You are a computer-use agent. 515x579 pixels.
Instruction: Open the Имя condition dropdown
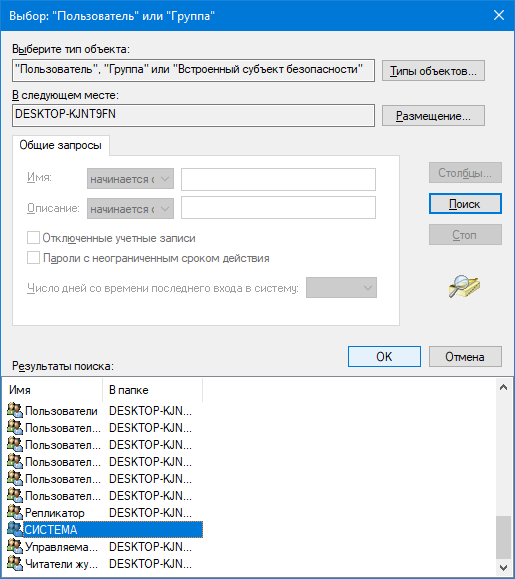click(x=130, y=179)
